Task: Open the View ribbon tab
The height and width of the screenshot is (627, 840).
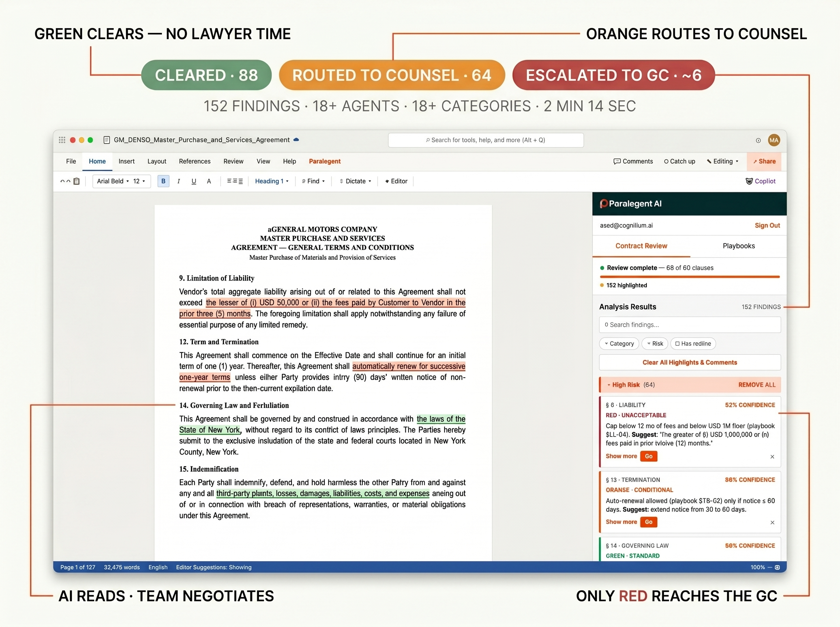Action: pyautogui.click(x=263, y=161)
